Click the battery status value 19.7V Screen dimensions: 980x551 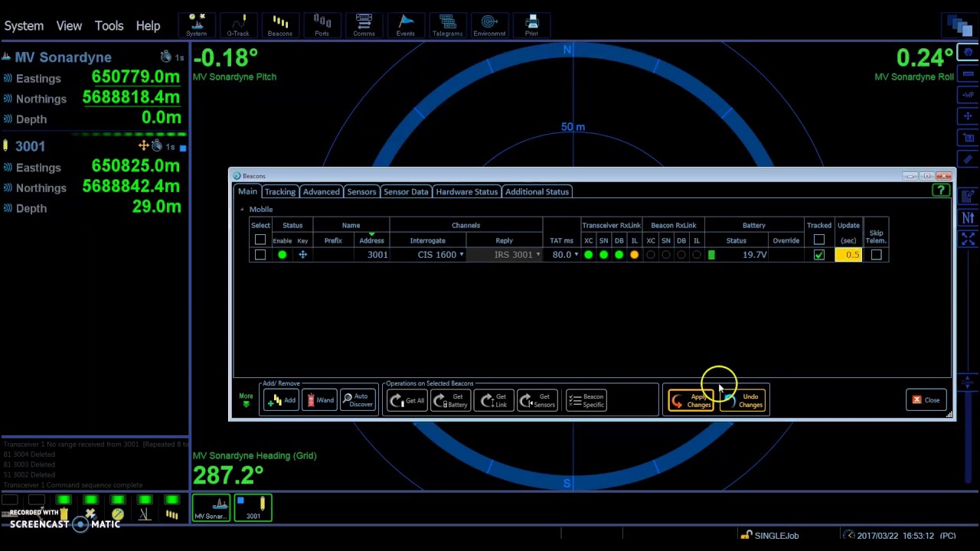point(754,255)
